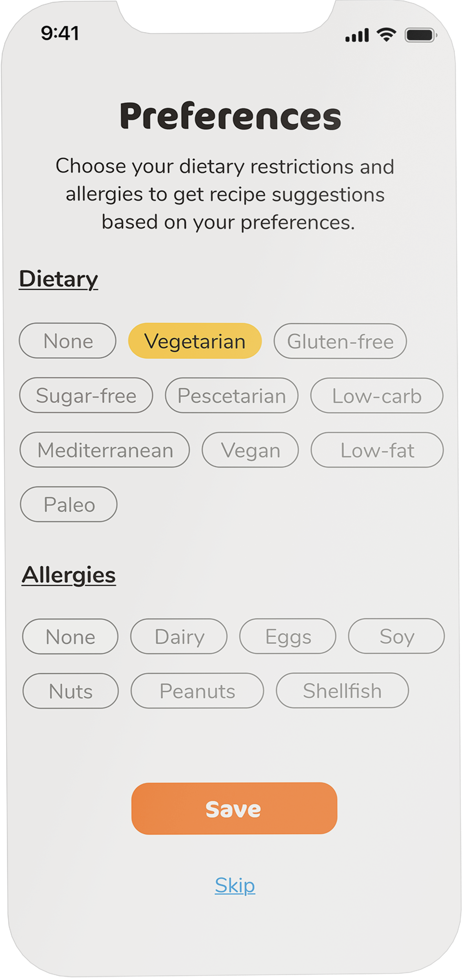Screen dimensions: 463x980
Task: Toggle the Vegan option
Action: point(250,450)
